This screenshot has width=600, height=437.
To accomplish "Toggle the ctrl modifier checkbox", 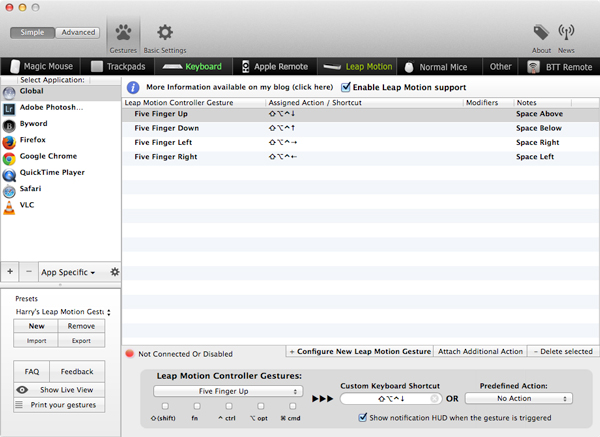I will point(229,406).
